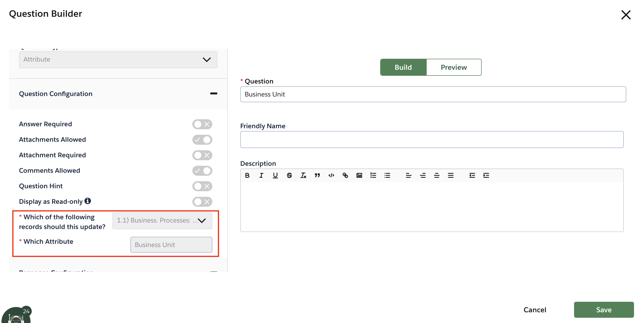This screenshot has height=323, width=644.
Task: Switch to the Preview tab
Action: 454,67
